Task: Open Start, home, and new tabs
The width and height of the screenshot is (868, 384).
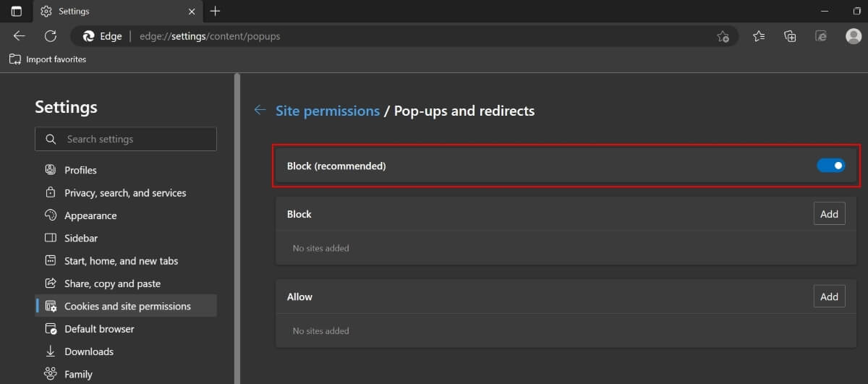Action: click(x=121, y=261)
